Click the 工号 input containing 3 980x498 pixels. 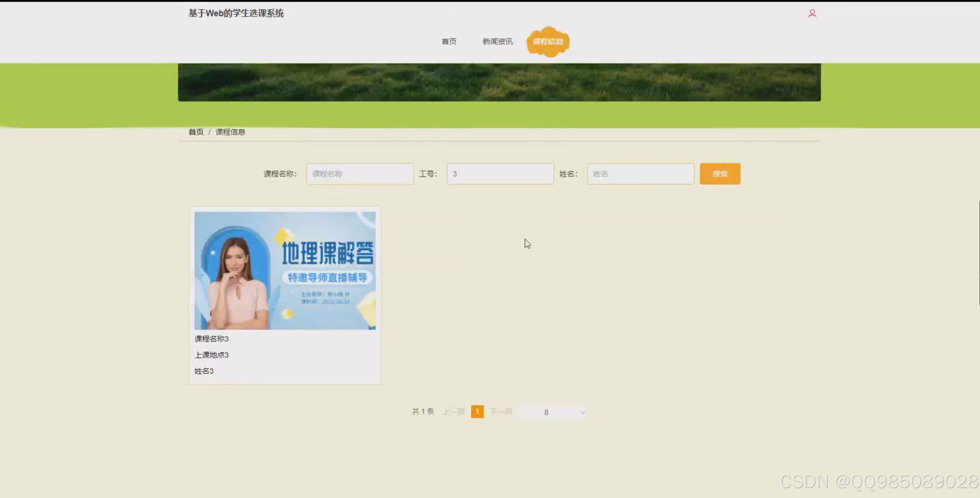pos(499,174)
